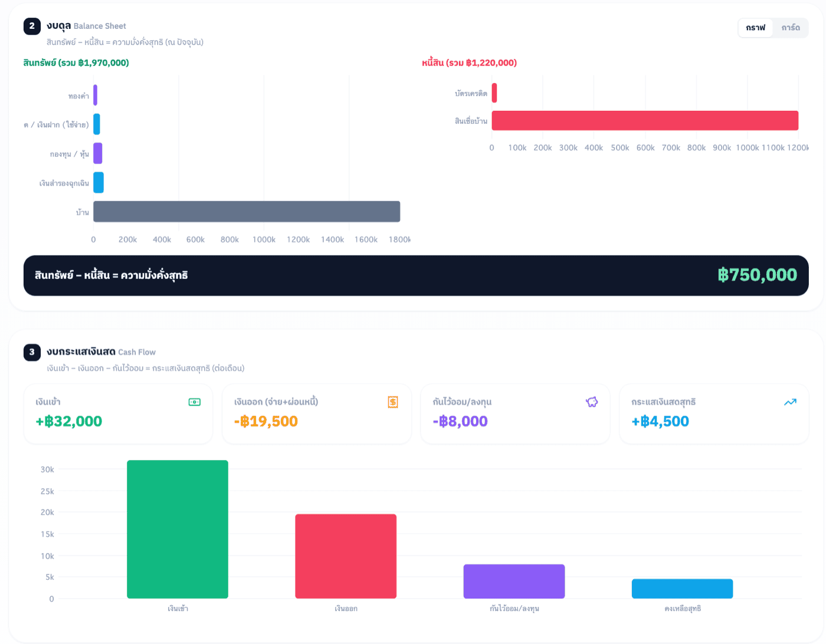Click the red เงินออก cash flow column
The image size is (826, 644).
[x=346, y=556]
